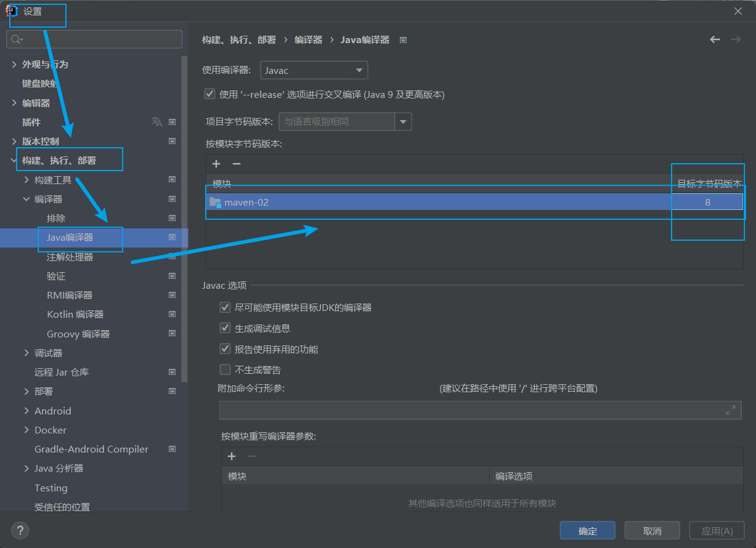
Task: Expand the 版本控制 tree node
Action: [x=14, y=141]
